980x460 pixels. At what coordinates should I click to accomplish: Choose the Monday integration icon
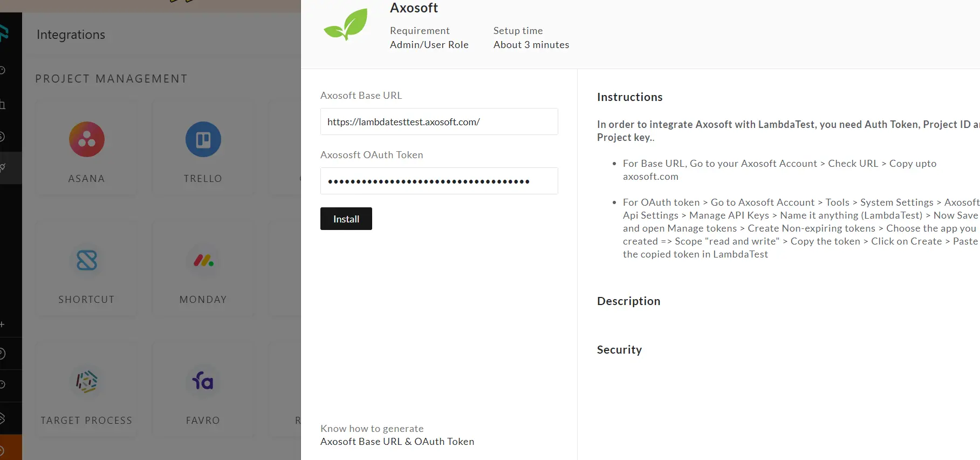click(x=203, y=261)
